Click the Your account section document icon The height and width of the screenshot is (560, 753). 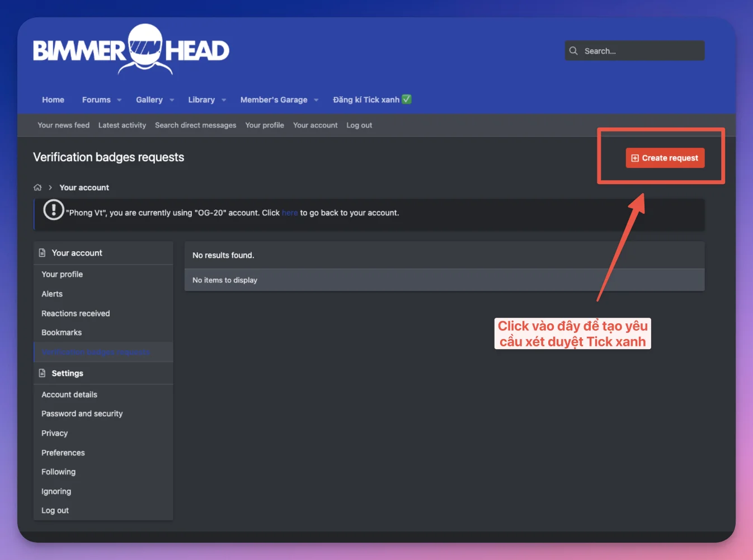click(x=42, y=253)
